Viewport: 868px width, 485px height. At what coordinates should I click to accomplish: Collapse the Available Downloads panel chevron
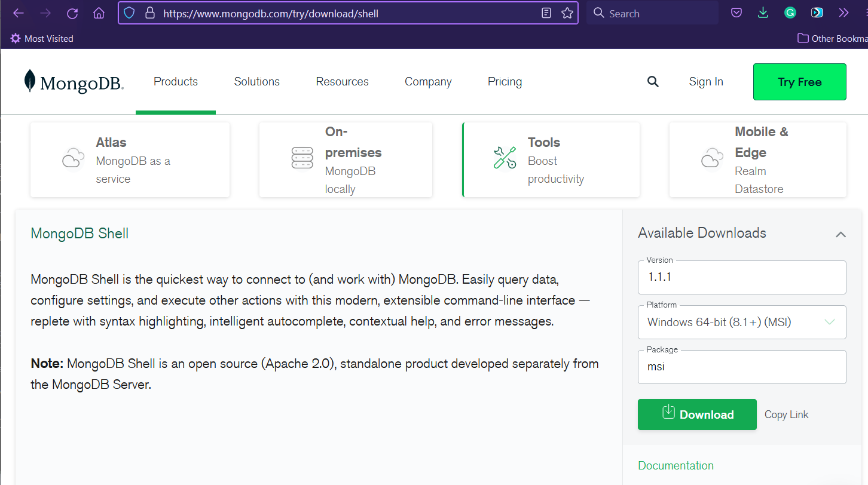point(841,234)
